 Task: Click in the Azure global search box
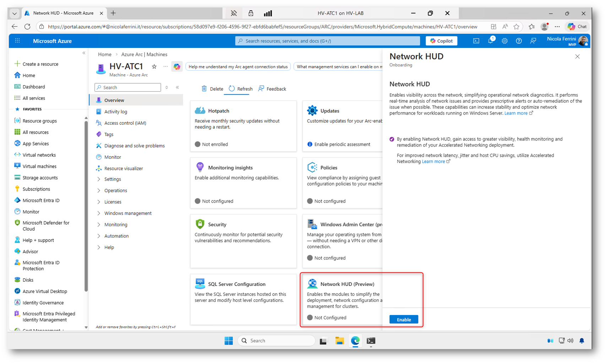coord(327,41)
